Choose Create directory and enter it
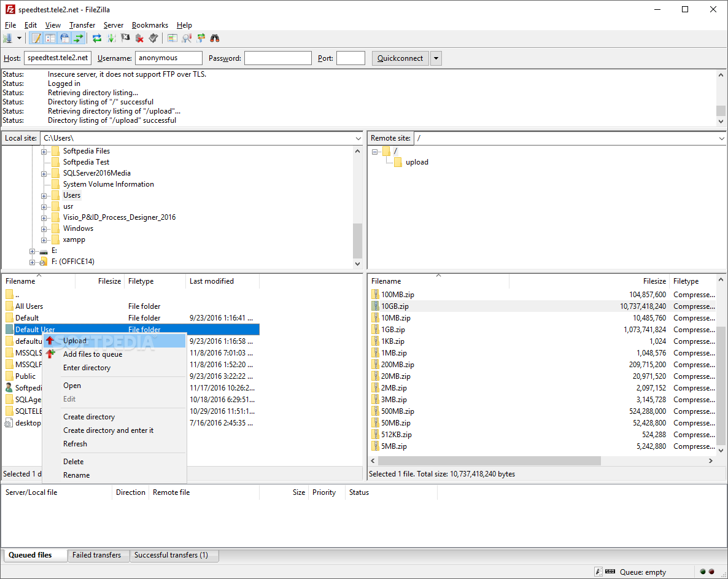 (115, 430)
